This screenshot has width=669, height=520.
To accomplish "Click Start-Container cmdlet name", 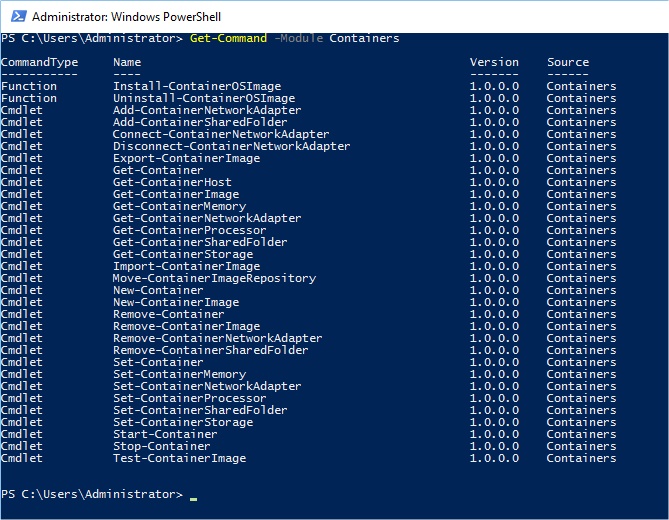I will tap(165, 434).
